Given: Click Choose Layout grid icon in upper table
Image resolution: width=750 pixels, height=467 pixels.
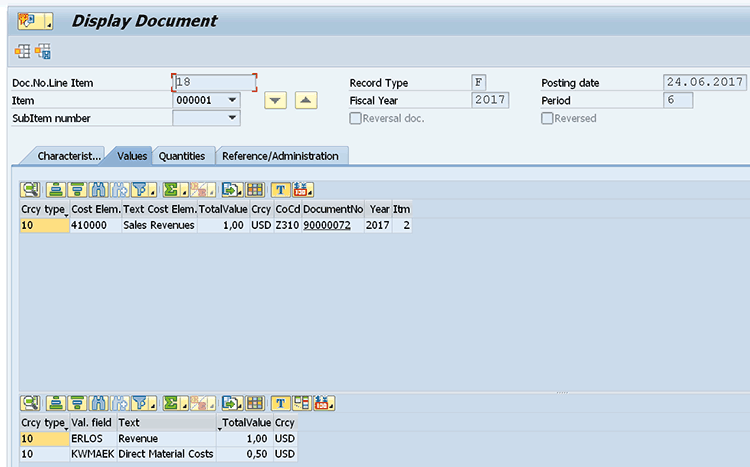Looking at the screenshot, I should point(255,189).
